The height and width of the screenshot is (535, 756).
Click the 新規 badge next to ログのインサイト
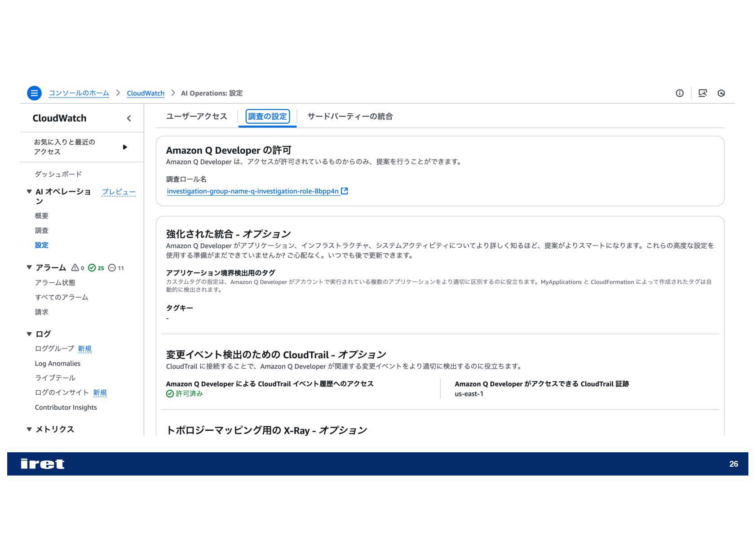pyautogui.click(x=100, y=393)
